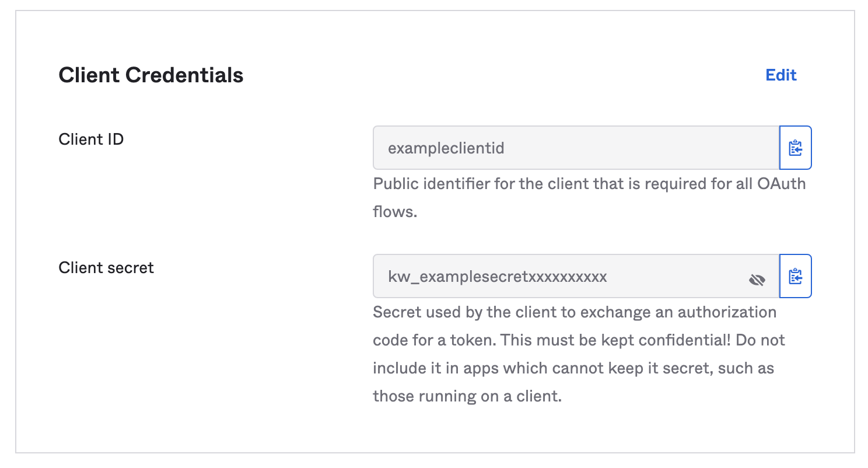Click the clipboard icon next to the secret field
This screenshot has height=468, width=868.
(796, 276)
